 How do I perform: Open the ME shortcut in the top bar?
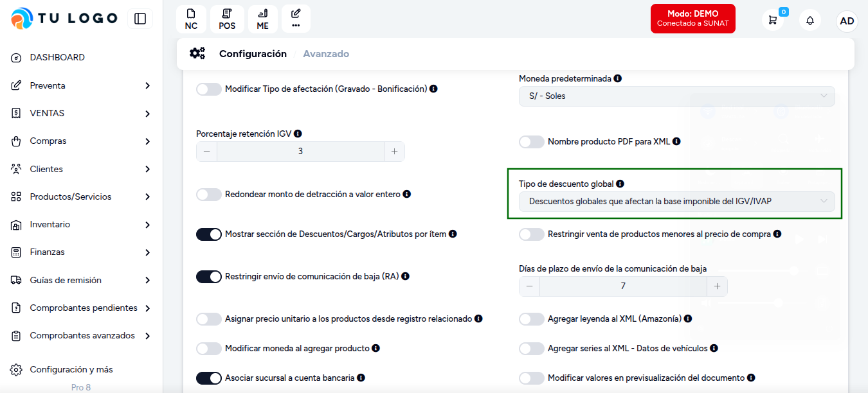[262, 19]
